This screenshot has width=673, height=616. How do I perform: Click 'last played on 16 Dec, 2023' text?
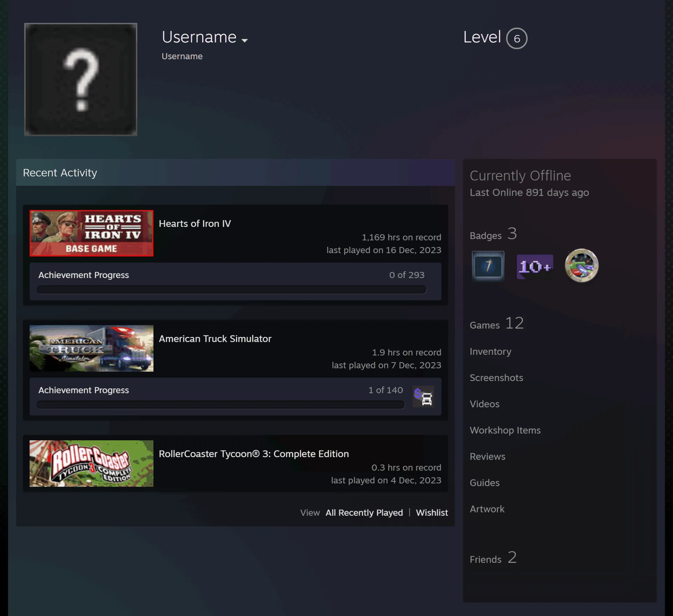(384, 250)
